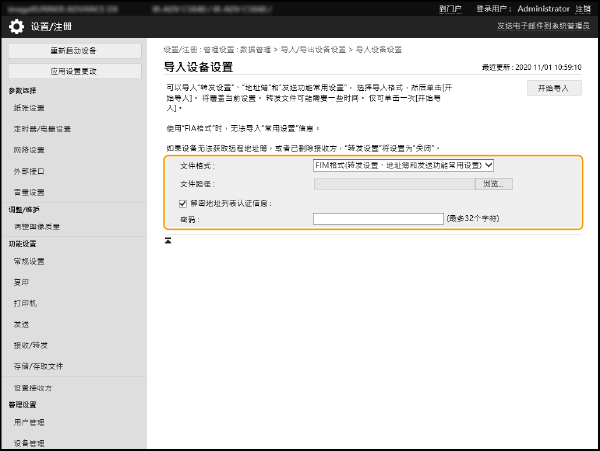Click the 应用设置更改 button

coord(74,72)
